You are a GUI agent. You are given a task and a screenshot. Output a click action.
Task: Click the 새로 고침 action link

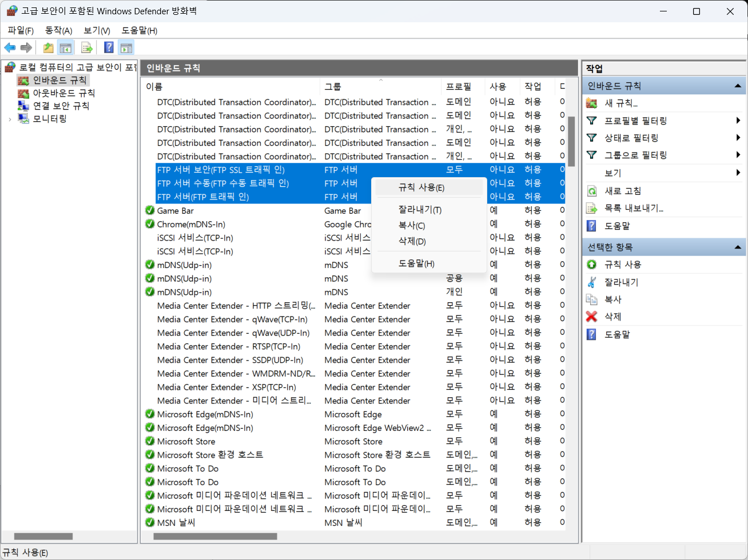(623, 191)
